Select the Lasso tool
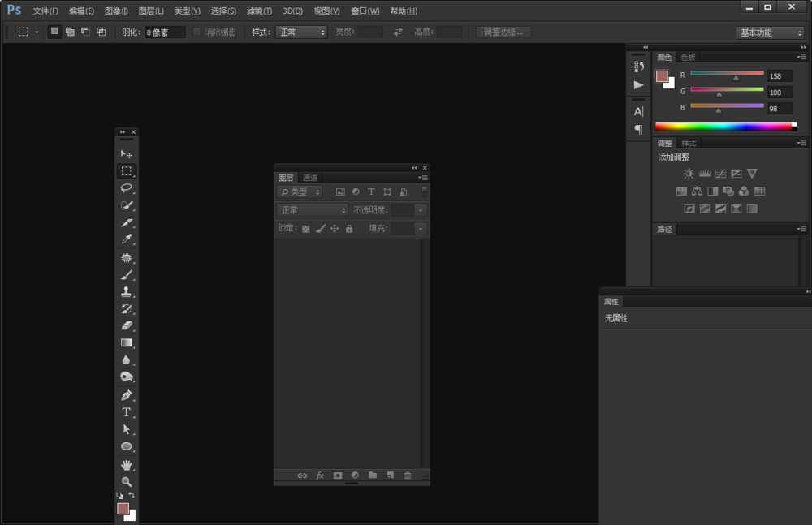This screenshot has width=812, height=525. (126, 188)
